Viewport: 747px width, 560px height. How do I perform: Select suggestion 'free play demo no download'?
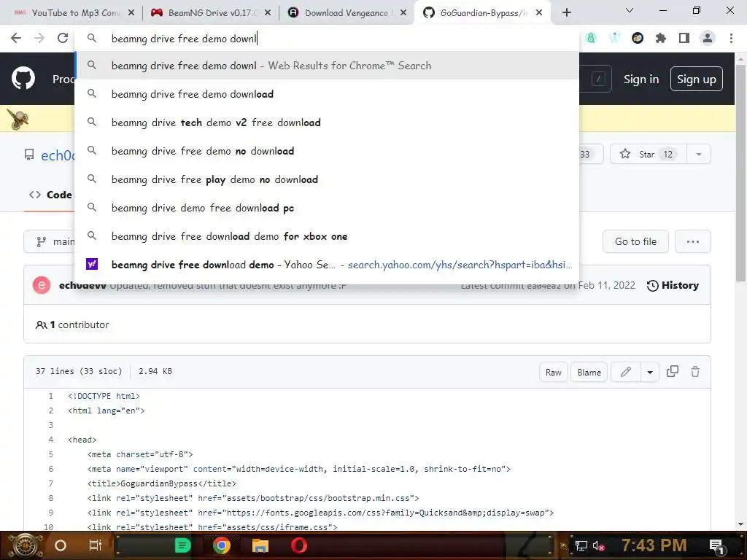click(327, 179)
